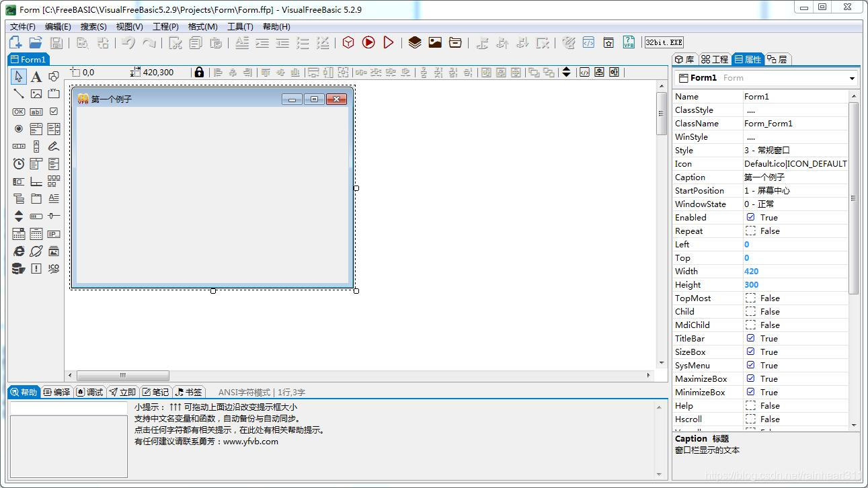Image resolution: width=868 pixels, height=488 pixels.
Task: Open the 笔记 notes tab
Action: [155, 392]
